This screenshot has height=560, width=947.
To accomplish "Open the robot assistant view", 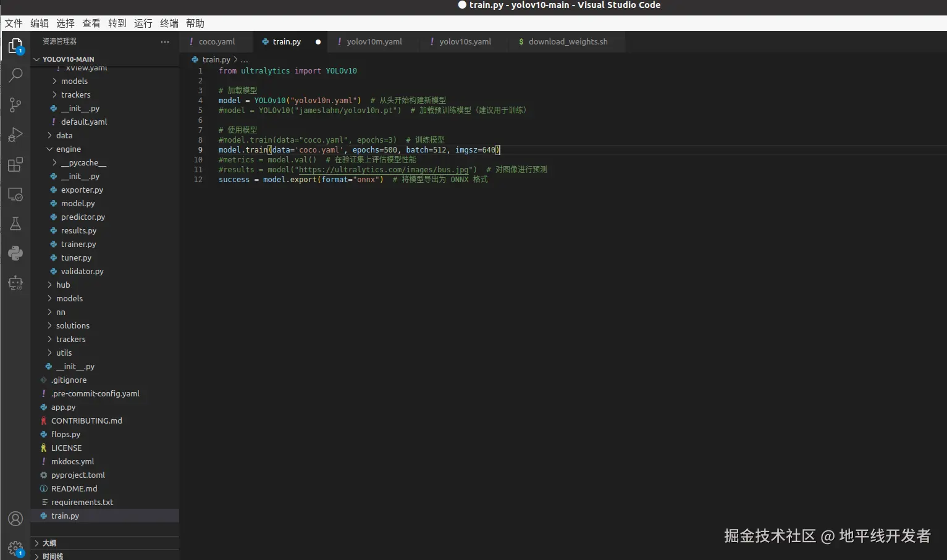I will coord(15,283).
